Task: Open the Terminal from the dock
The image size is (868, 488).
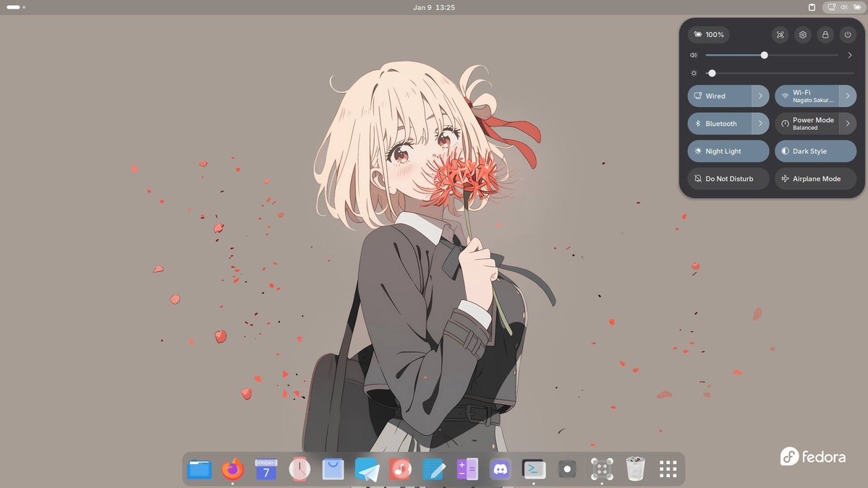Action: pyautogui.click(x=534, y=469)
